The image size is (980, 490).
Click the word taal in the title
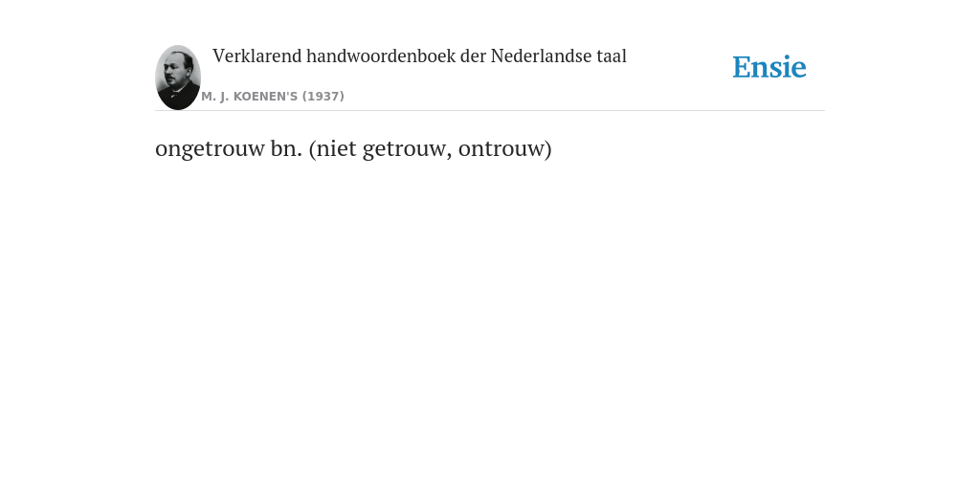(612, 56)
